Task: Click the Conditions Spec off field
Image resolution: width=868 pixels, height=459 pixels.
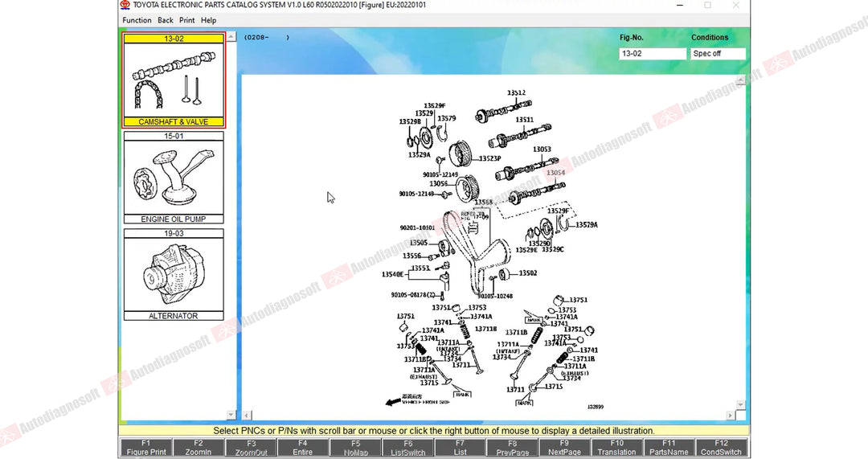Action: (x=718, y=54)
